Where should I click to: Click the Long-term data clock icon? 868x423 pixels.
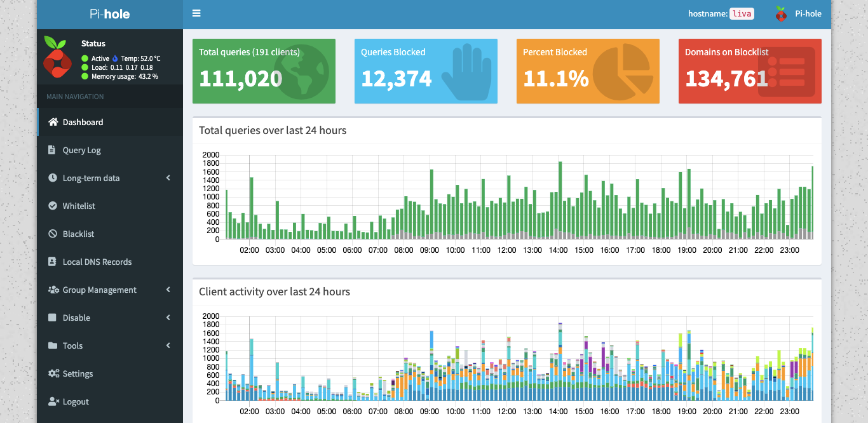(x=53, y=178)
